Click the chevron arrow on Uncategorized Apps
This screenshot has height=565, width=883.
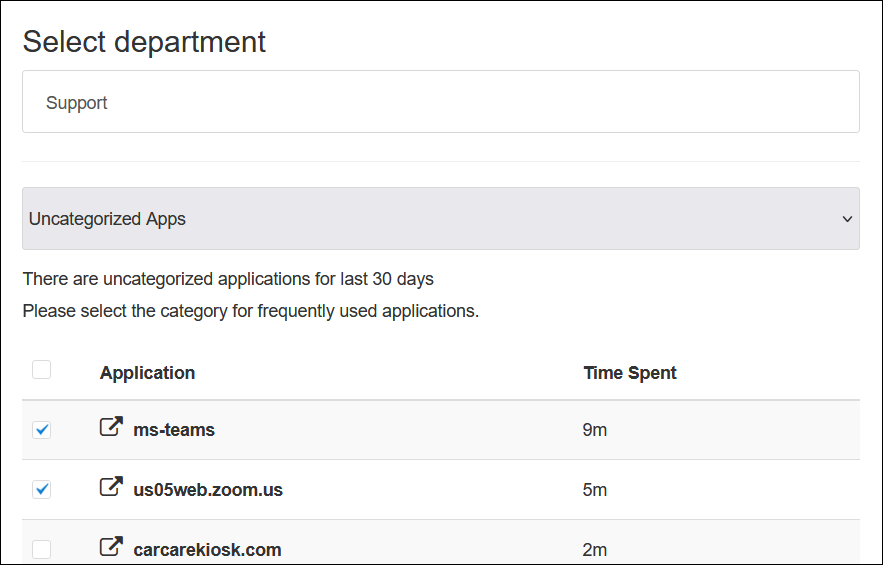tap(847, 219)
